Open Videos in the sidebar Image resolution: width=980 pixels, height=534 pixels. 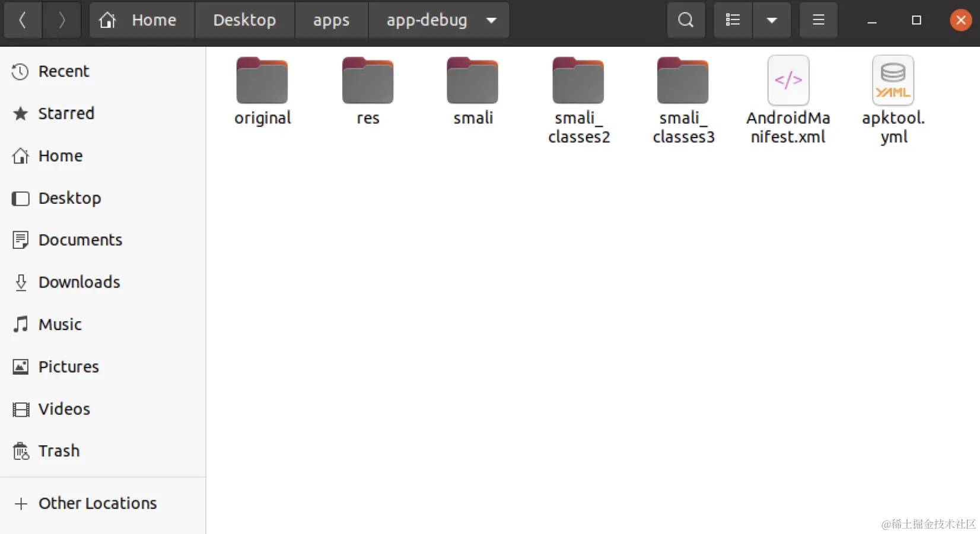pos(103,409)
